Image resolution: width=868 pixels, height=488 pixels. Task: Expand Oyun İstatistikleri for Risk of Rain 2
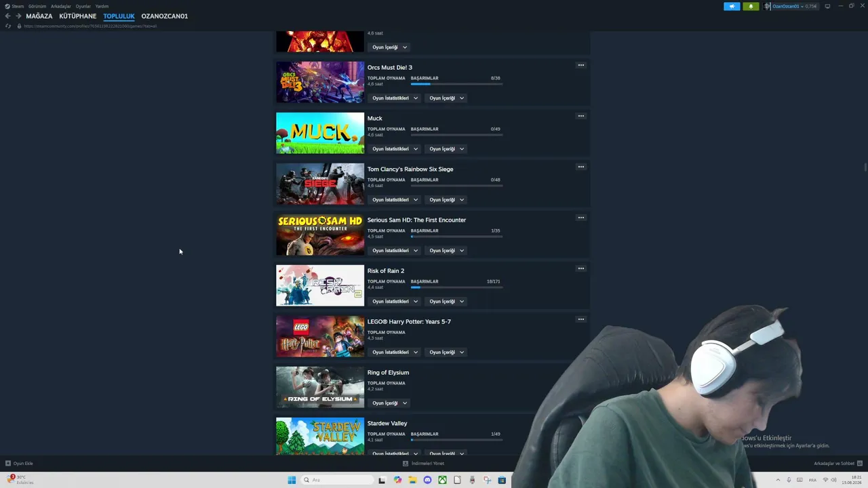click(395, 302)
